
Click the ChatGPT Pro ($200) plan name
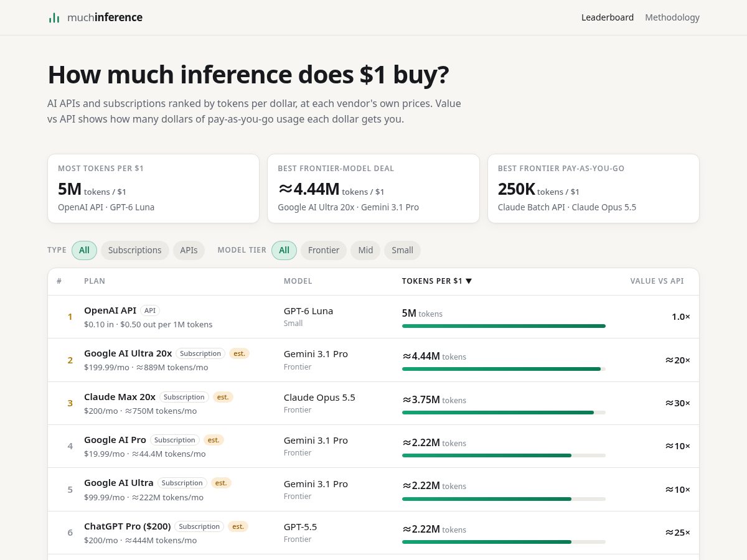click(x=128, y=526)
